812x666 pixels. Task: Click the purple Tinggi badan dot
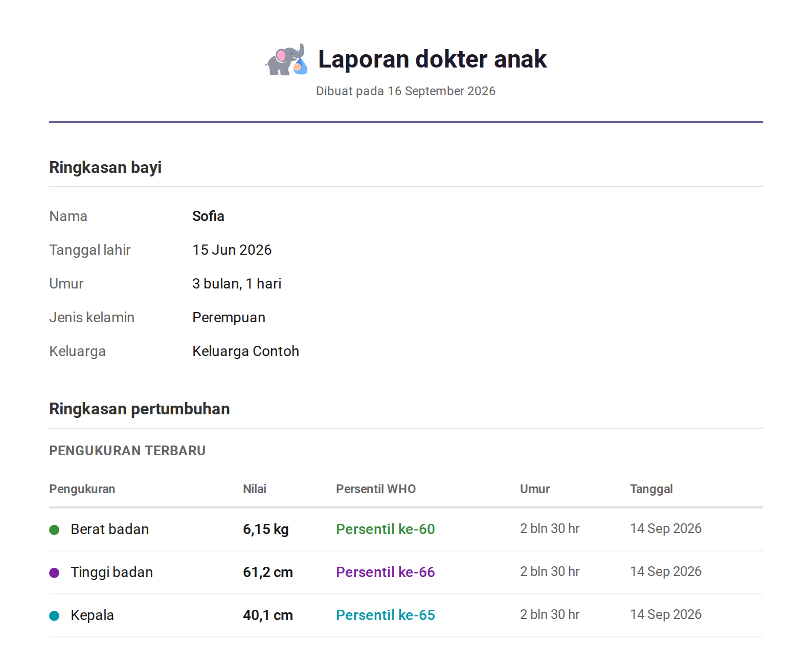pos(54,573)
